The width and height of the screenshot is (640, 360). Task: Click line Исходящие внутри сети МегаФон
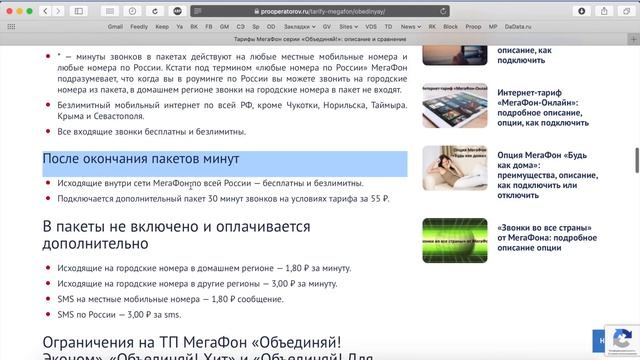[x=210, y=183]
